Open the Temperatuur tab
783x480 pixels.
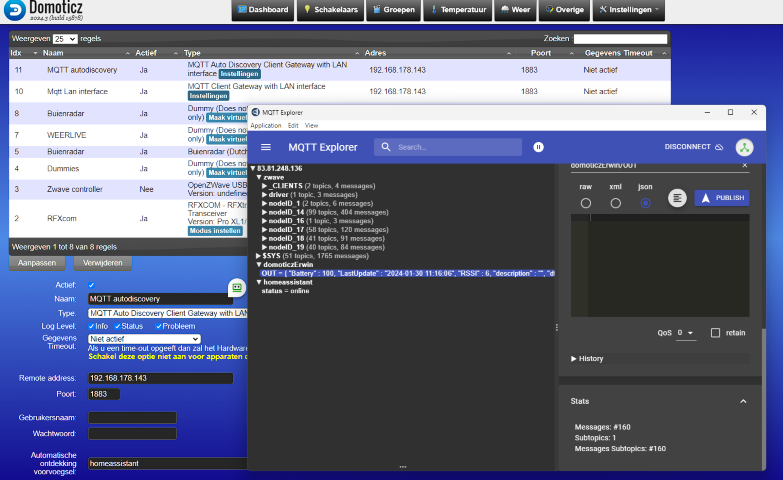tap(458, 10)
